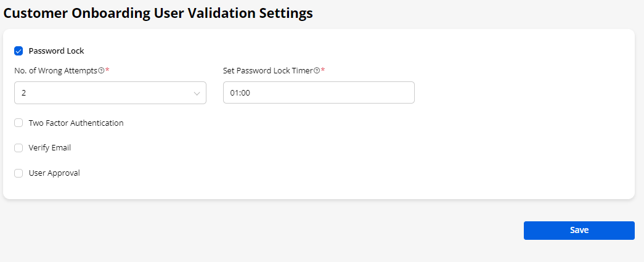Uncheck the Password Lock checkbox
This screenshot has width=644, height=262.
[x=18, y=51]
